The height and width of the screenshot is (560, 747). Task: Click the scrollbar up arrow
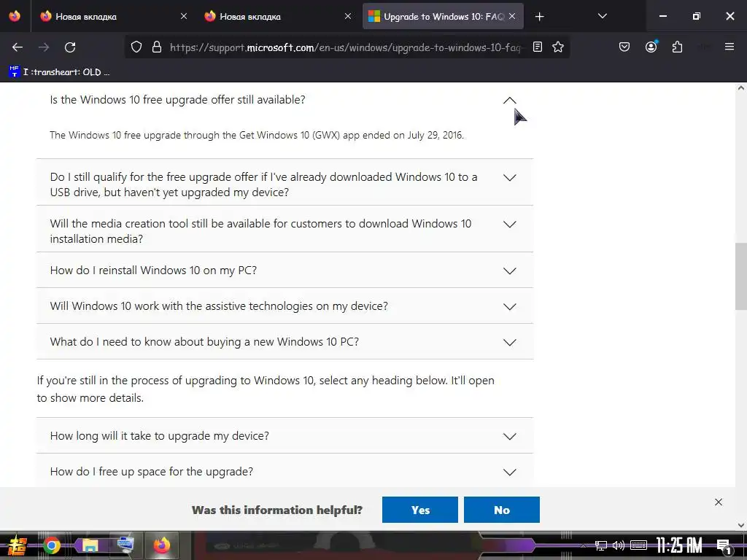741,87
